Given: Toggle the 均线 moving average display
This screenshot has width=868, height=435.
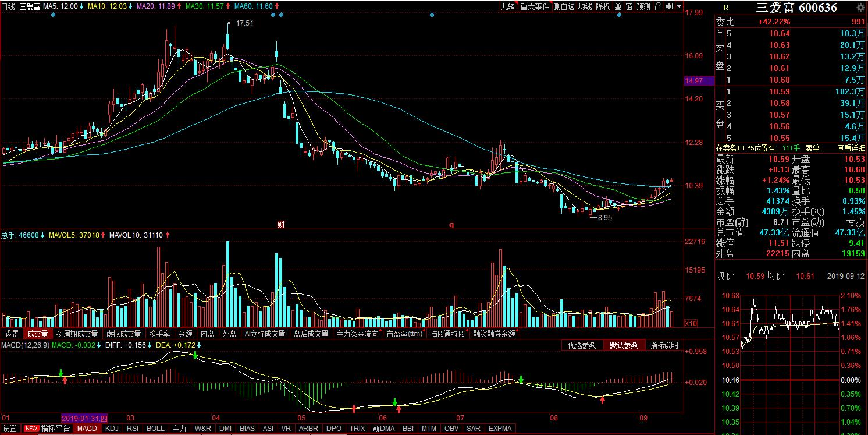Looking at the screenshot, I should click(x=585, y=6).
